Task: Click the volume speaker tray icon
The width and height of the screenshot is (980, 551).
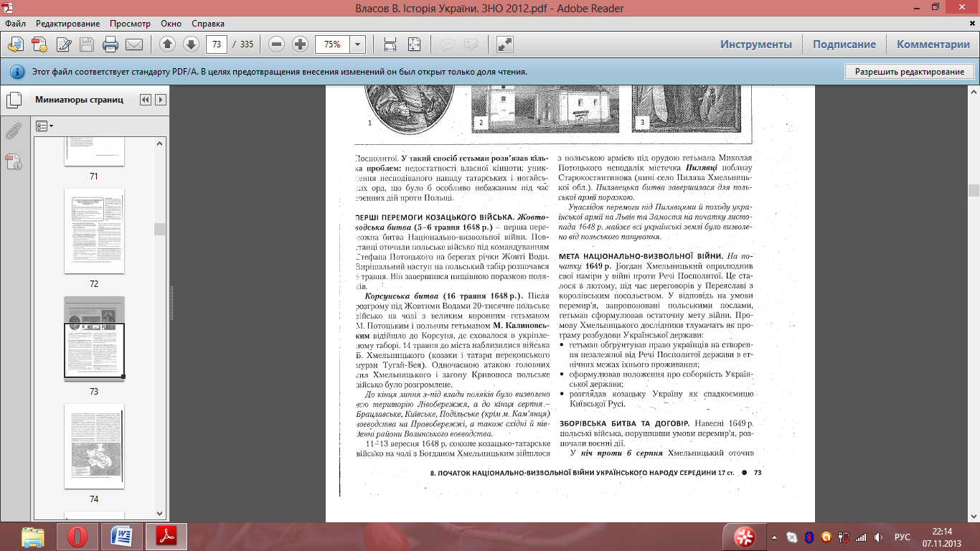Action: click(x=878, y=537)
